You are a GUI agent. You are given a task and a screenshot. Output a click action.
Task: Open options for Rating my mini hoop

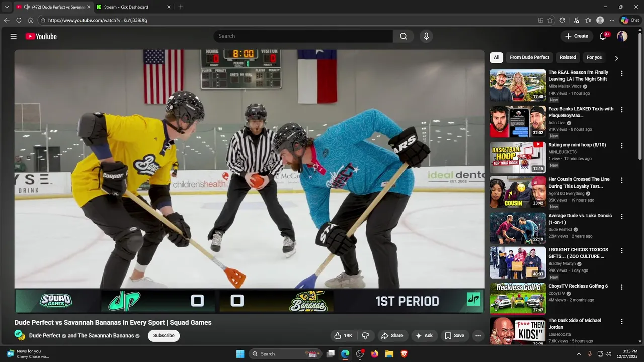click(622, 146)
